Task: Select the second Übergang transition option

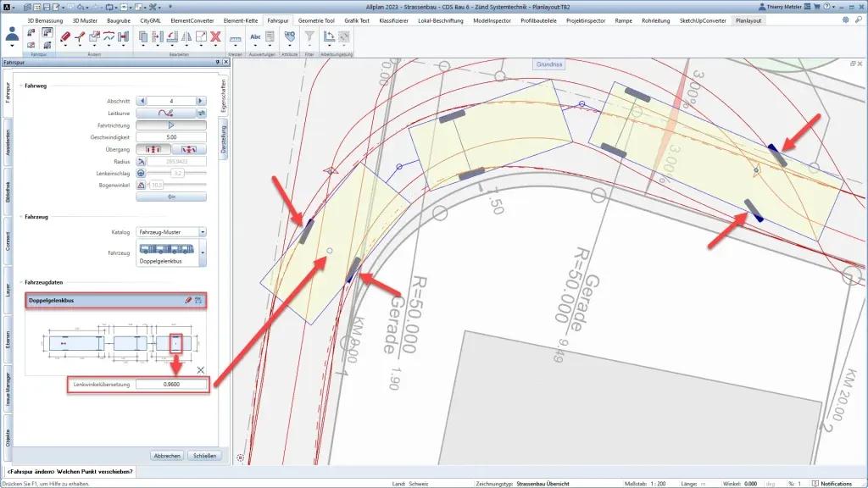Action: [x=189, y=149]
